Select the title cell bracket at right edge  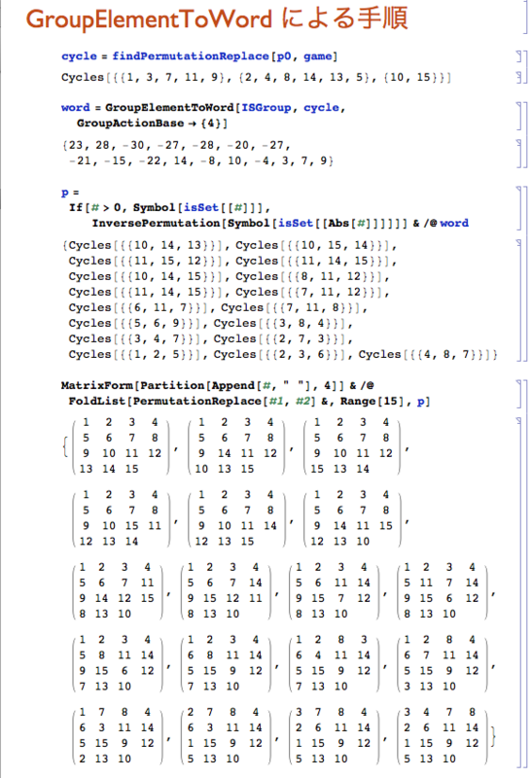(x=525, y=17)
